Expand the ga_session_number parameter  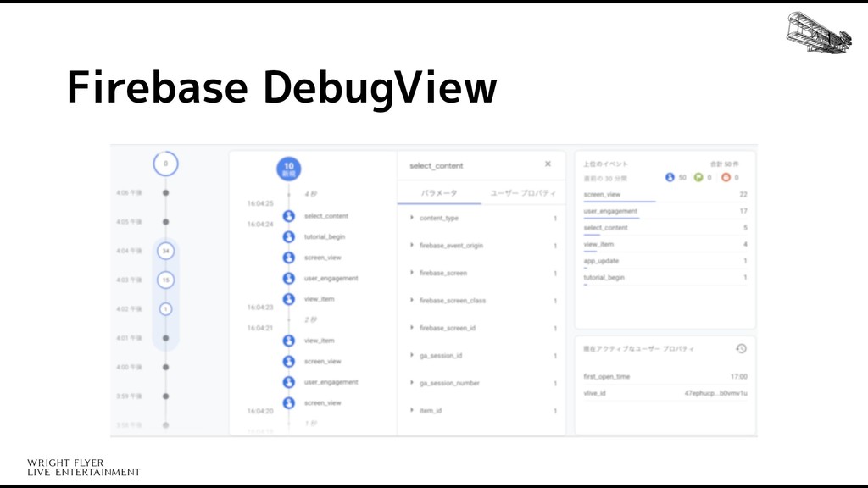[412, 382]
